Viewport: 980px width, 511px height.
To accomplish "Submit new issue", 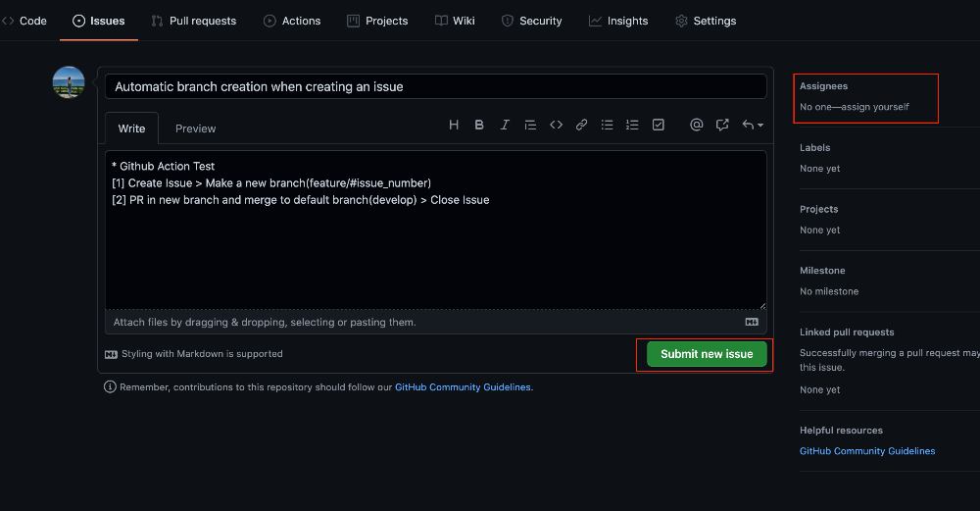I will [x=707, y=354].
